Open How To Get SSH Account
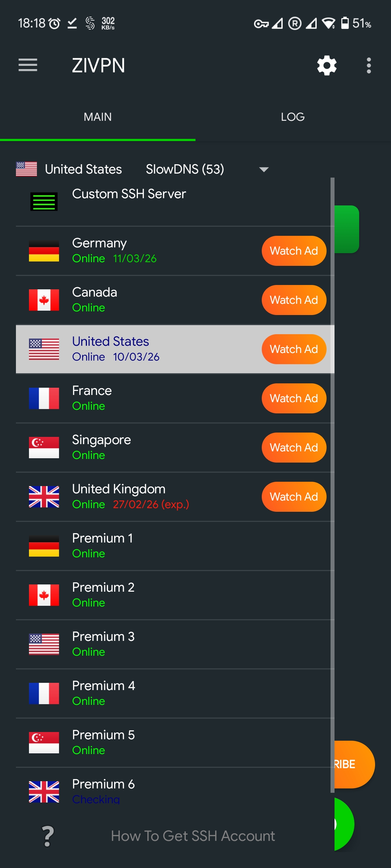This screenshot has height=868, width=391. tap(193, 836)
